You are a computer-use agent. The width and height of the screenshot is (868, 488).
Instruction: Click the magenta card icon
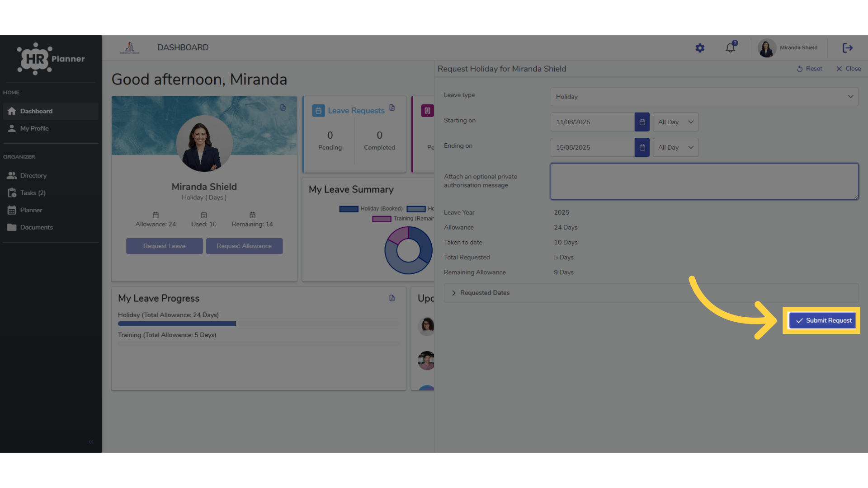click(x=427, y=111)
